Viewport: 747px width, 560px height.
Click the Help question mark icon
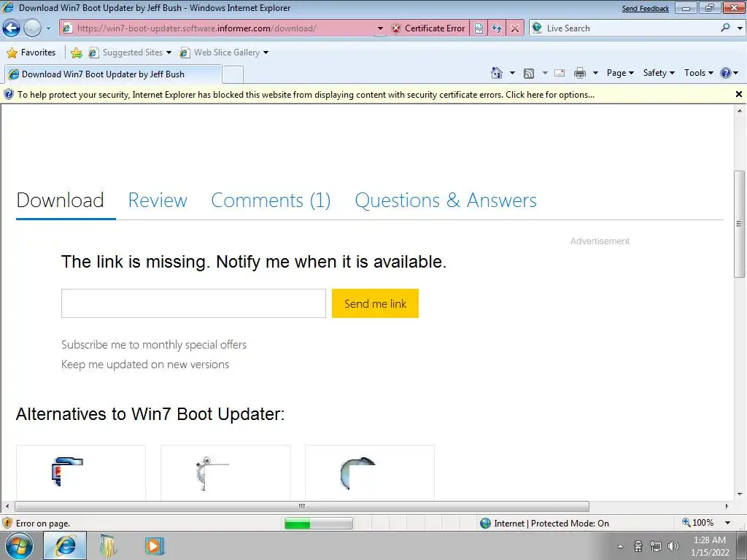tap(726, 73)
